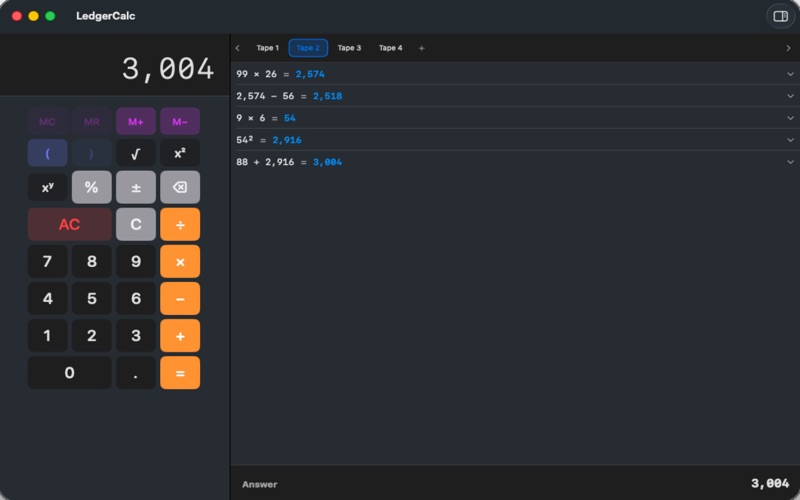This screenshot has height=500, width=800.
Task: Select the Tape 2 tab
Action: point(308,48)
